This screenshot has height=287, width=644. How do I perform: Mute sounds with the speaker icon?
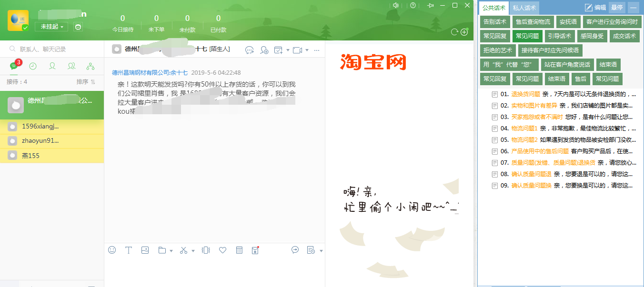click(395, 5)
